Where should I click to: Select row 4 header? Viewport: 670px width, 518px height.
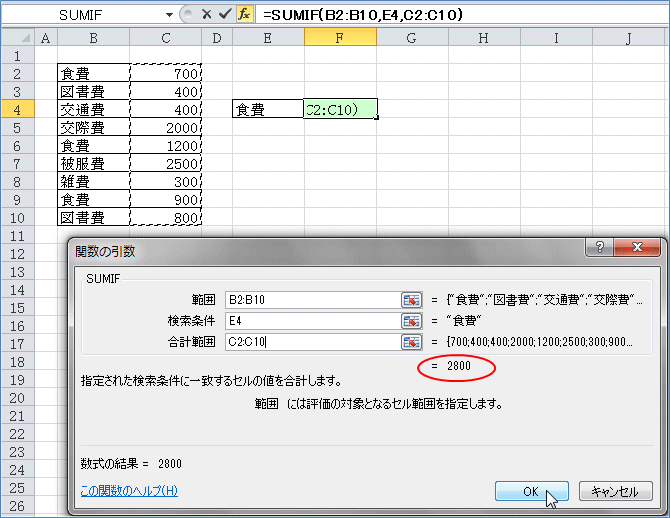point(17,110)
